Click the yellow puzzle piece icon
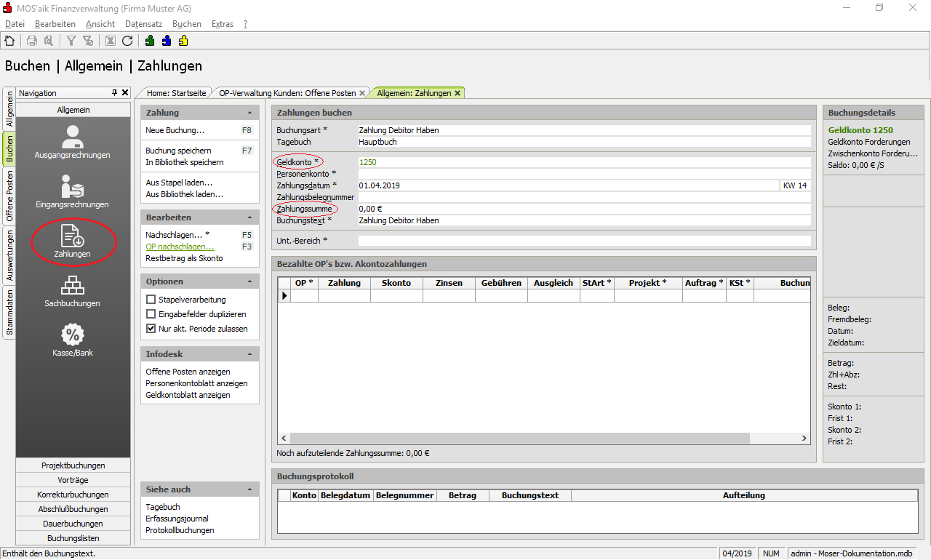Viewport: 931px width, 560px height. 183,41
